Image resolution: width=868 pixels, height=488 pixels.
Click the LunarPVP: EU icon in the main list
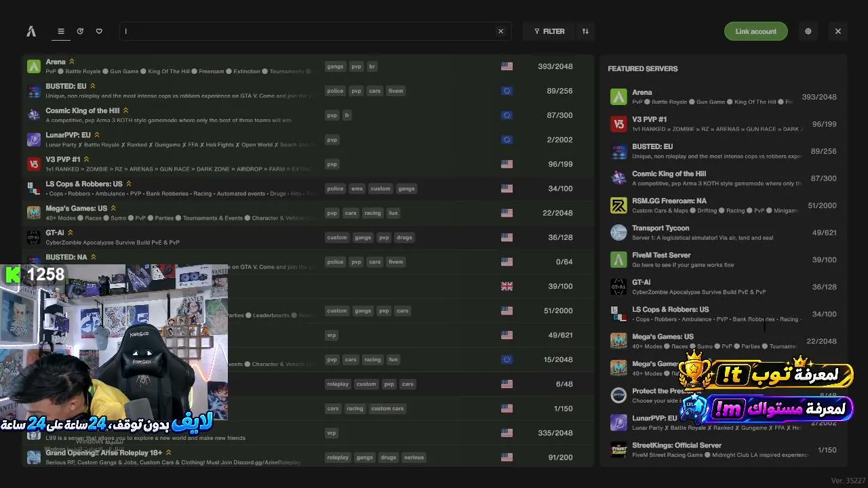(x=34, y=140)
